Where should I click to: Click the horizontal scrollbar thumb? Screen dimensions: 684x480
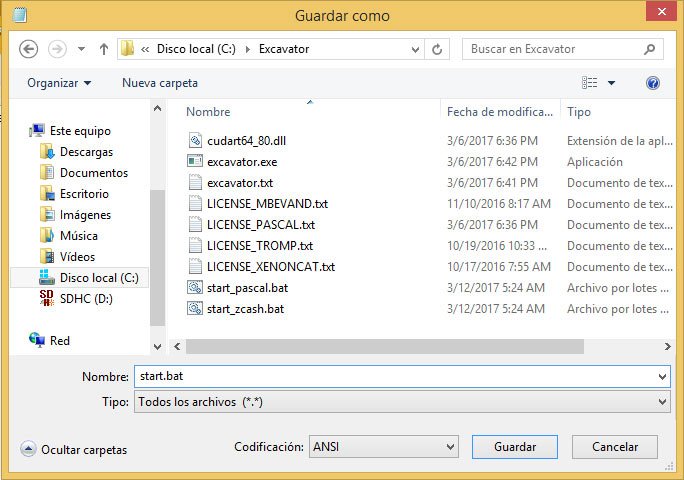(x=385, y=346)
